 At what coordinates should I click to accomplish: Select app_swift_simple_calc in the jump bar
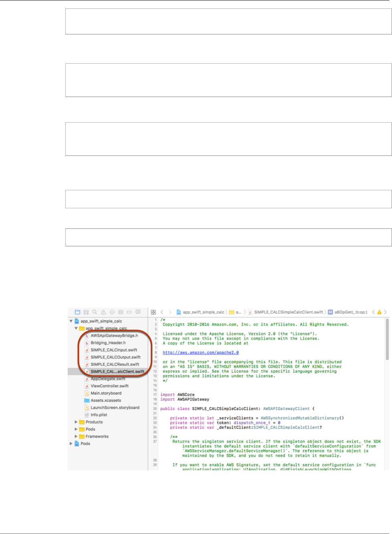point(200,312)
